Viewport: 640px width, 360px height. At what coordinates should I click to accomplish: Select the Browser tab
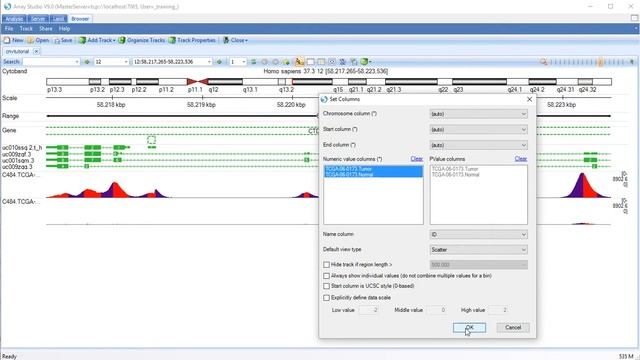click(x=80, y=19)
